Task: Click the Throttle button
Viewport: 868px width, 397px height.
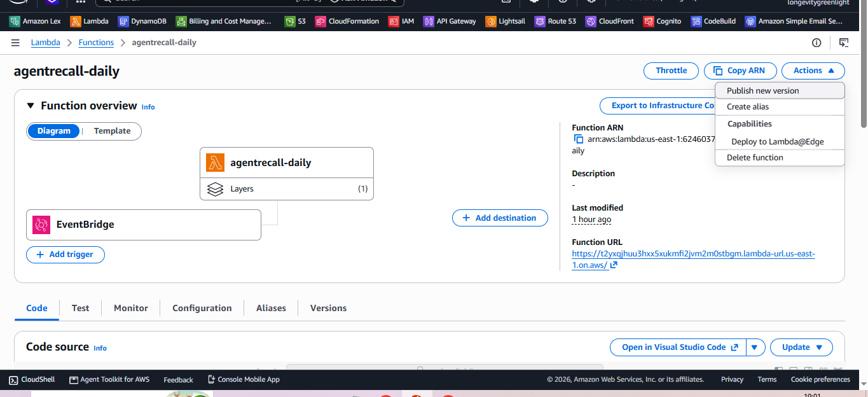Action: tap(672, 71)
